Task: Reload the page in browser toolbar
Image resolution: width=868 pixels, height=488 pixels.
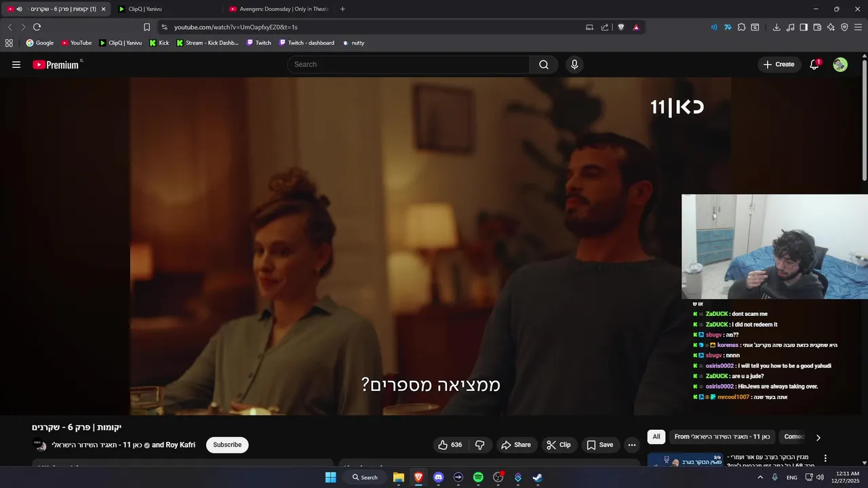Action: 37,27
